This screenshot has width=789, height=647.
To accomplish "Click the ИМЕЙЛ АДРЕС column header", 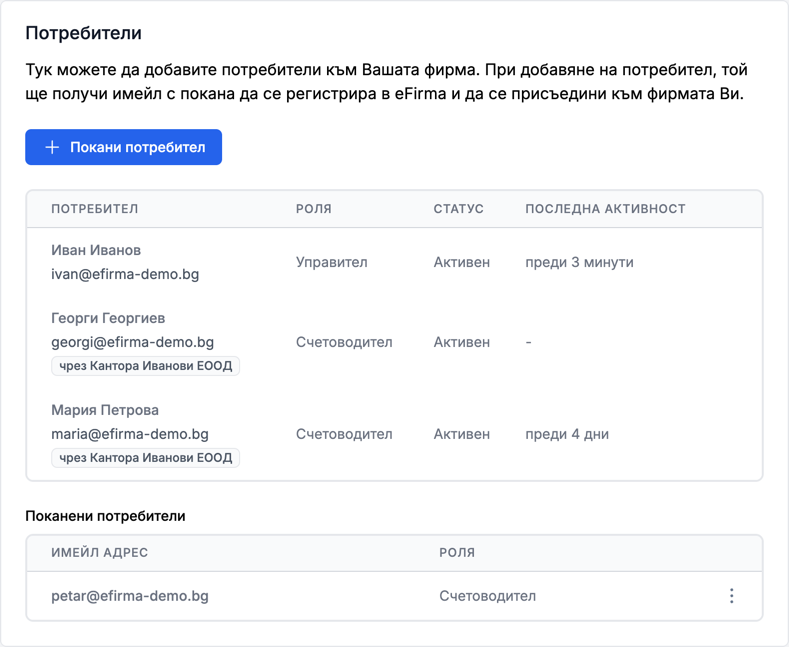I will coord(100,552).
